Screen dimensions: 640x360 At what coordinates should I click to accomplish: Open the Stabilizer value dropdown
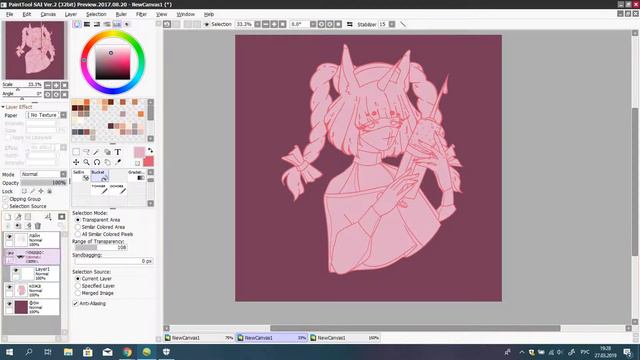(x=392, y=24)
